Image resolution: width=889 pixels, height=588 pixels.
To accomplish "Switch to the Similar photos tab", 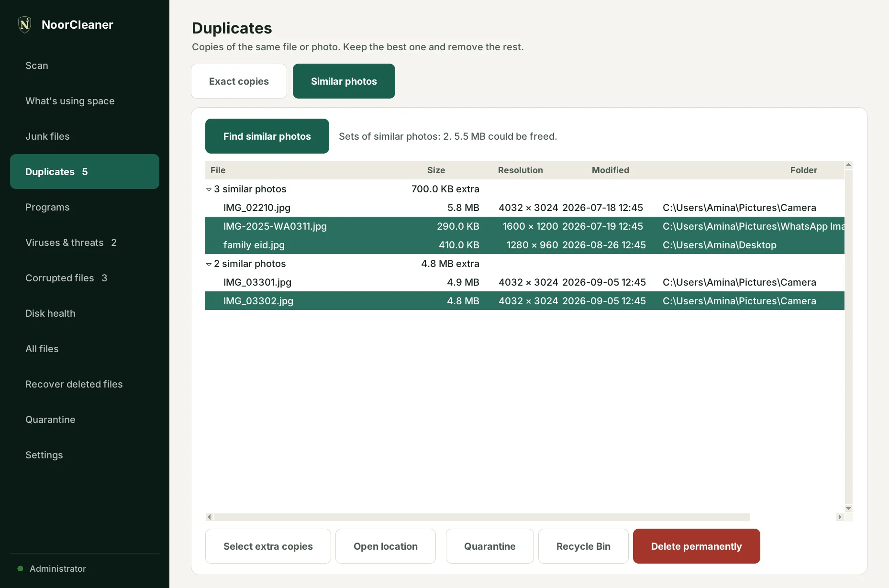I will [344, 81].
